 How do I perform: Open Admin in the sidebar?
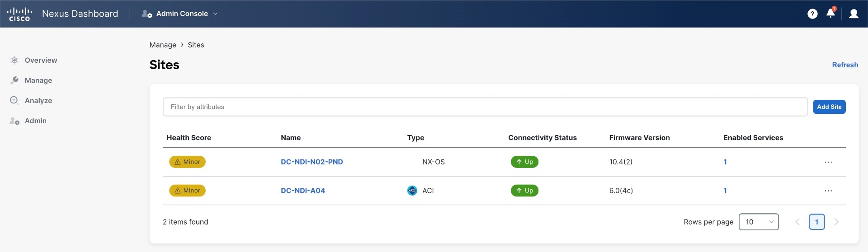(36, 121)
